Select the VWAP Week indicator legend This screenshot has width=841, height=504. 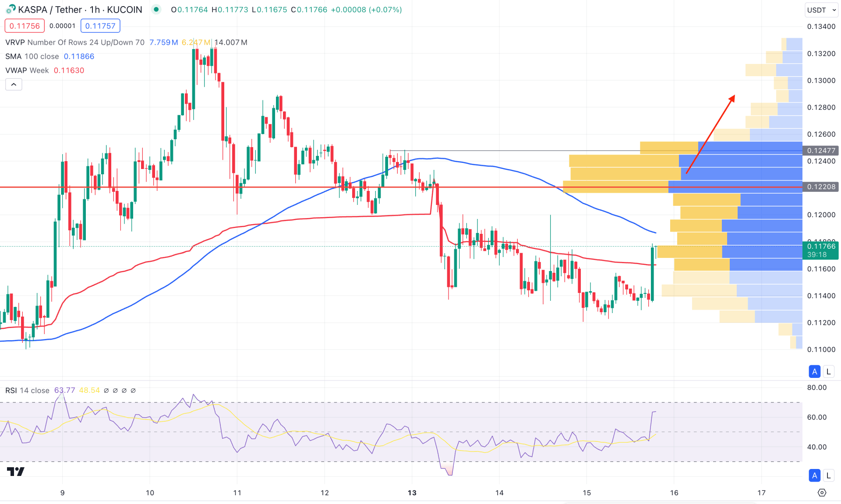pos(27,70)
